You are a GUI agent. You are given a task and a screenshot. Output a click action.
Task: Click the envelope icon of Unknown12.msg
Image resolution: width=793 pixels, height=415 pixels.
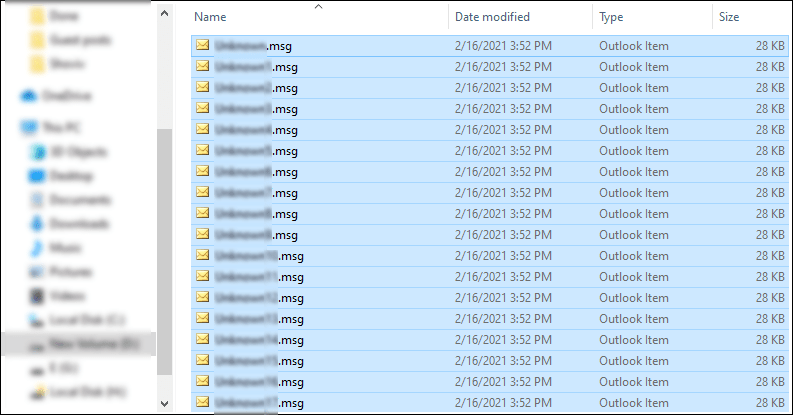click(x=203, y=297)
